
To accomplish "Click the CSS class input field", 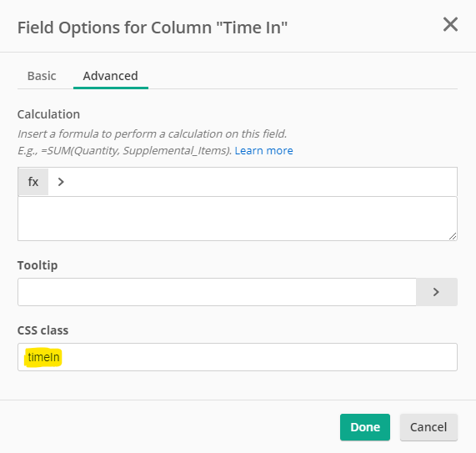I will point(238,357).
